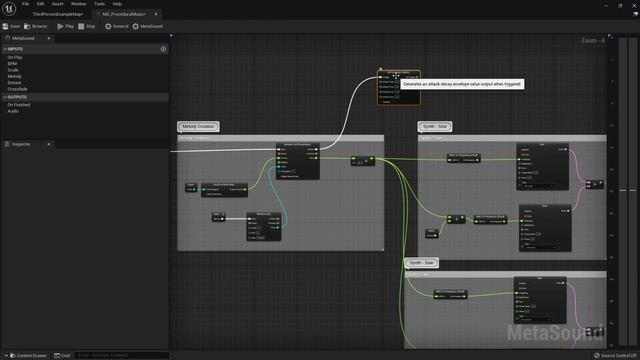Image resolution: width=640 pixels, height=360 pixels.
Task: Open the Asset menu
Action: [x=58, y=4]
